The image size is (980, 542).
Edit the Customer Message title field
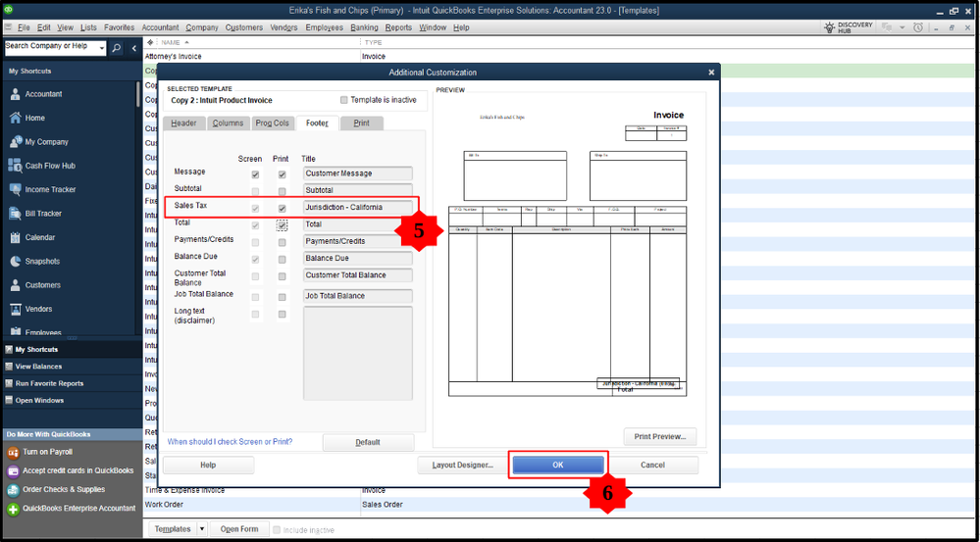[358, 173]
